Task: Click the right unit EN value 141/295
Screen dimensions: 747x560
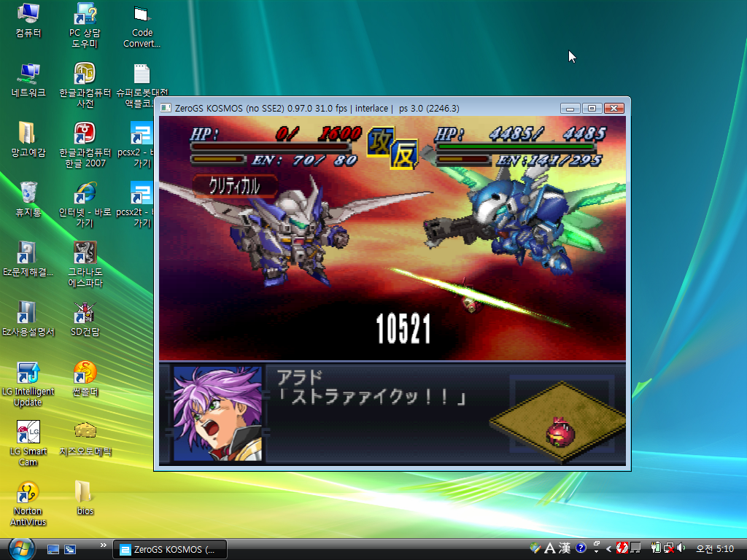Action: click(x=566, y=160)
